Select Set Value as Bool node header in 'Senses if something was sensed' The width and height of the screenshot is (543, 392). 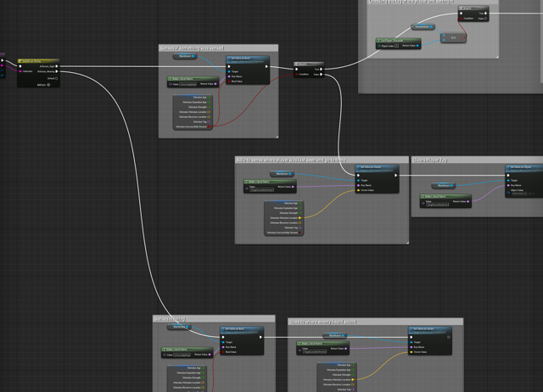tap(248, 59)
